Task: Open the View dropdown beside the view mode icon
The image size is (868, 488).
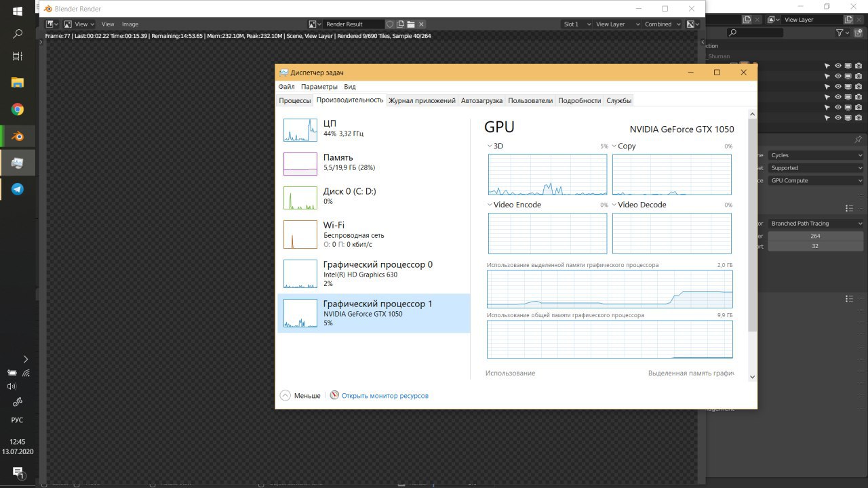Action: click(80, 24)
